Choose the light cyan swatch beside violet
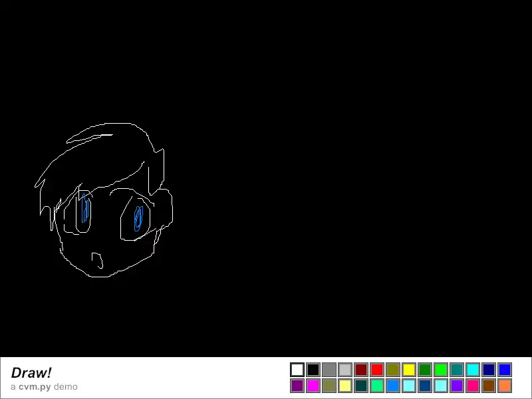Image resolution: width=532 pixels, height=399 pixels. point(441,386)
